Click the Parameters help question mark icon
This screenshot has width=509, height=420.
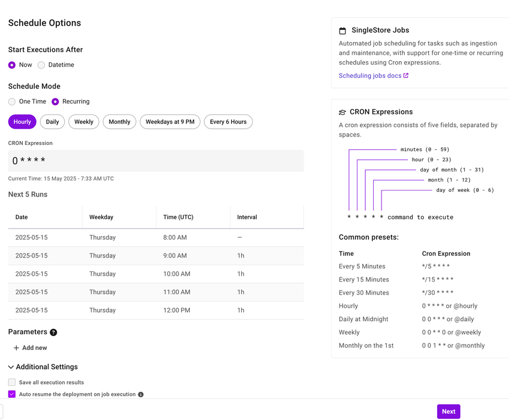pos(53,333)
